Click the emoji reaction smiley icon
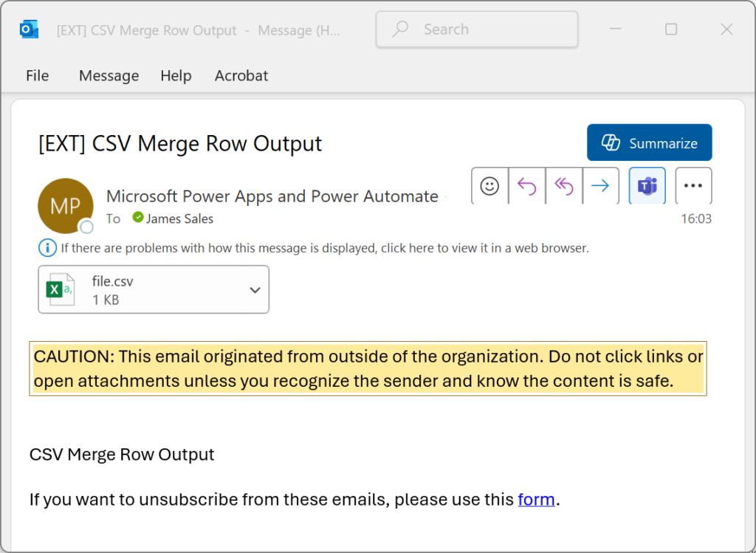This screenshot has height=553, width=756. tap(489, 186)
